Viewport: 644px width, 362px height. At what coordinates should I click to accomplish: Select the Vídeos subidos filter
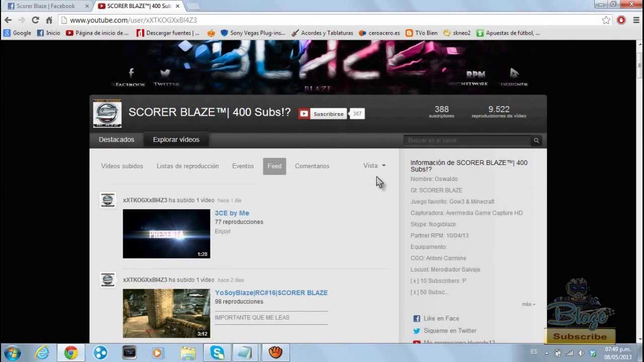122,166
